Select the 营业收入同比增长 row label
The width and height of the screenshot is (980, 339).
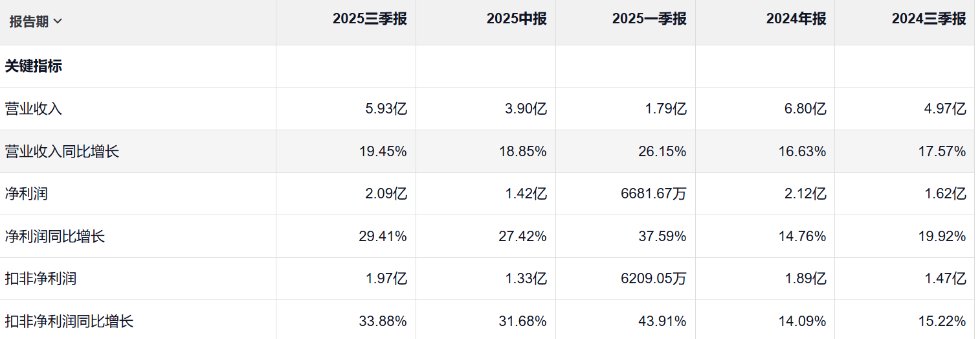(62, 152)
